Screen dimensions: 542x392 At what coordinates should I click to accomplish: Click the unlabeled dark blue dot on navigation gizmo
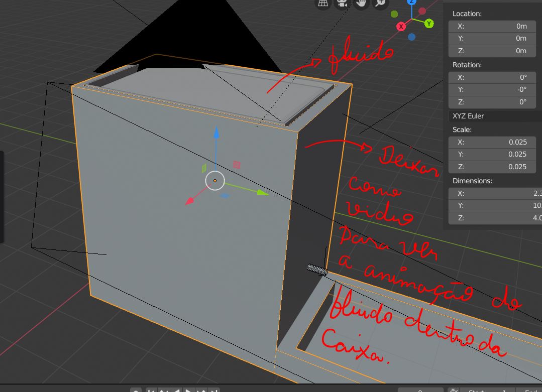click(411, 37)
